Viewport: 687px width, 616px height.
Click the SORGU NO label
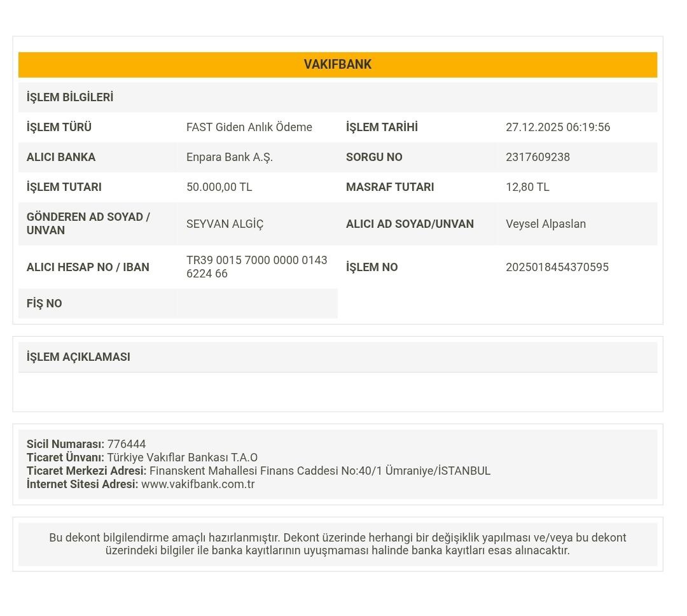point(374,157)
